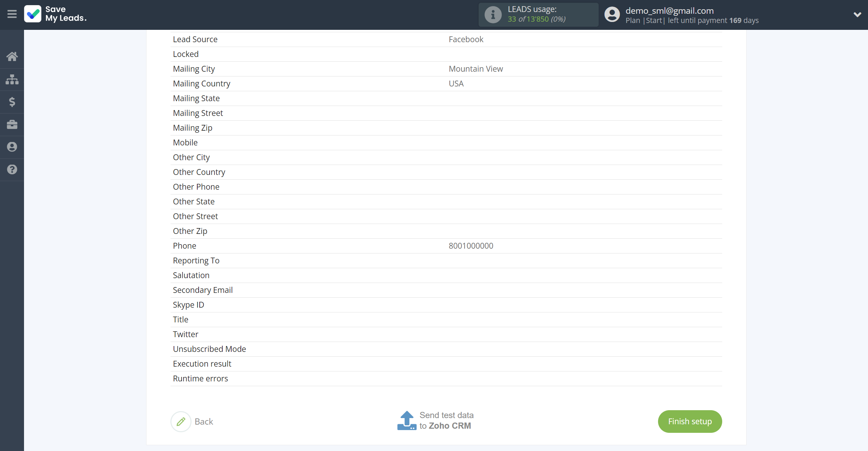Select the Mailing State label
The width and height of the screenshot is (868, 451).
click(x=196, y=98)
